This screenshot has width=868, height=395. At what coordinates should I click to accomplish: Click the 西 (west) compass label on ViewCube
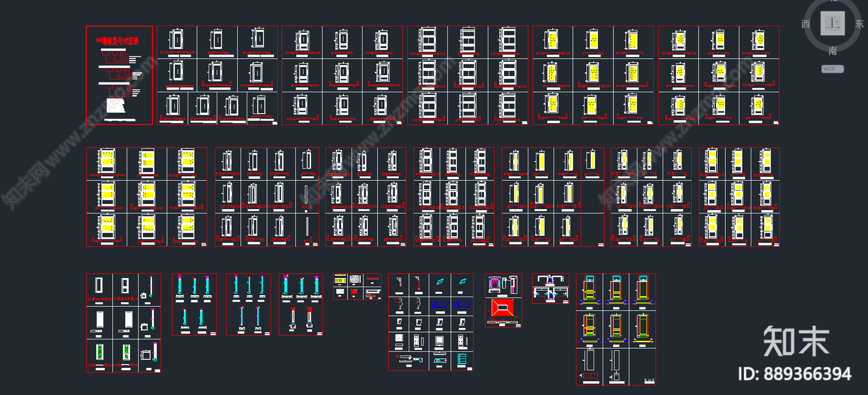click(x=806, y=24)
